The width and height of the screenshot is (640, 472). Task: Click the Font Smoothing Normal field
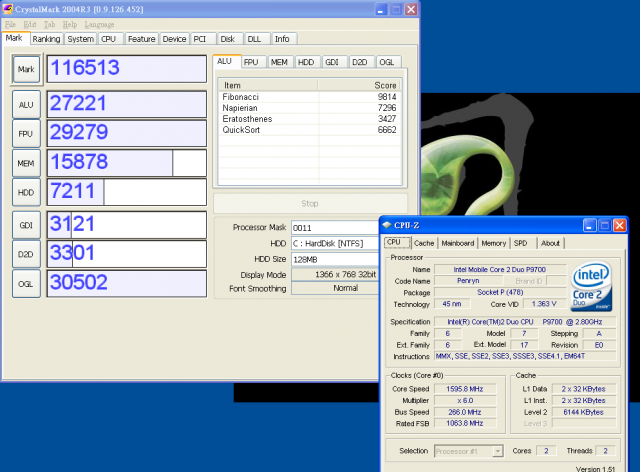[x=336, y=288]
